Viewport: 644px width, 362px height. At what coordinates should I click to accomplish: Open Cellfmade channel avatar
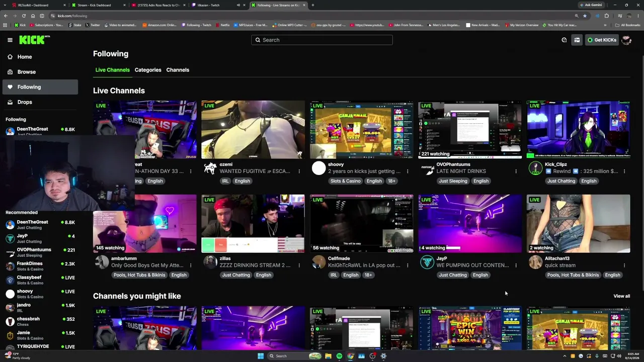tap(319, 262)
